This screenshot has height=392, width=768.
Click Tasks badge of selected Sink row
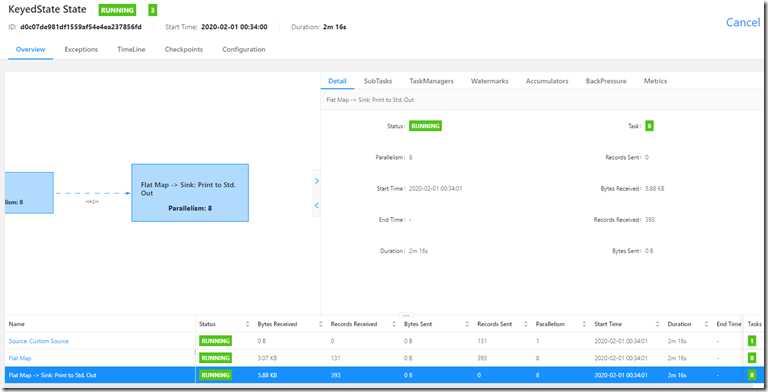[752, 375]
